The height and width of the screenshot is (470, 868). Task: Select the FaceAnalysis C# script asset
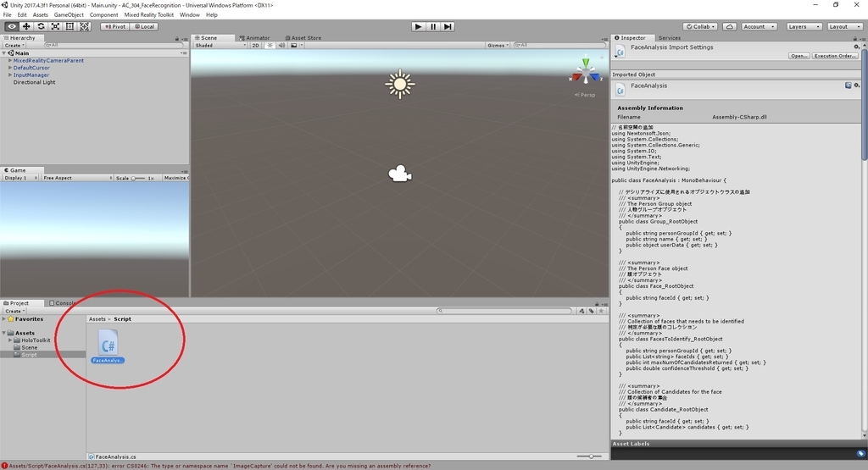coord(108,346)
